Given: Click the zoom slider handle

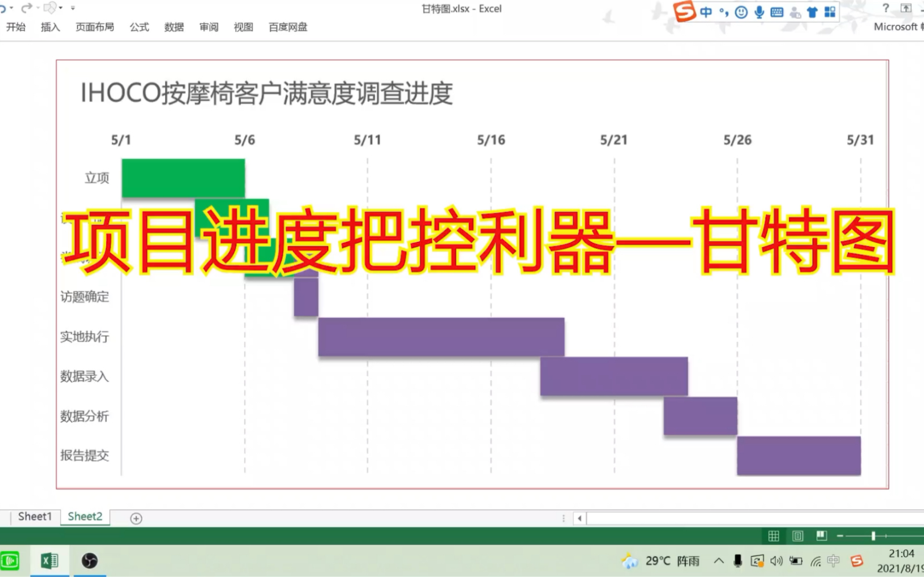Looking at the screenshot, I should point(873,536).
